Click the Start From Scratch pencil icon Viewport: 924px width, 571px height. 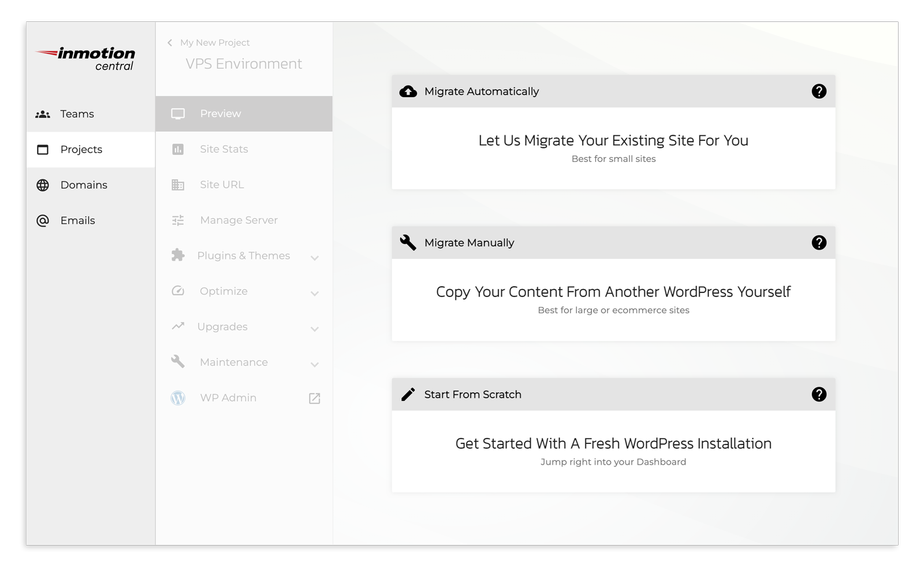(408, 394)
